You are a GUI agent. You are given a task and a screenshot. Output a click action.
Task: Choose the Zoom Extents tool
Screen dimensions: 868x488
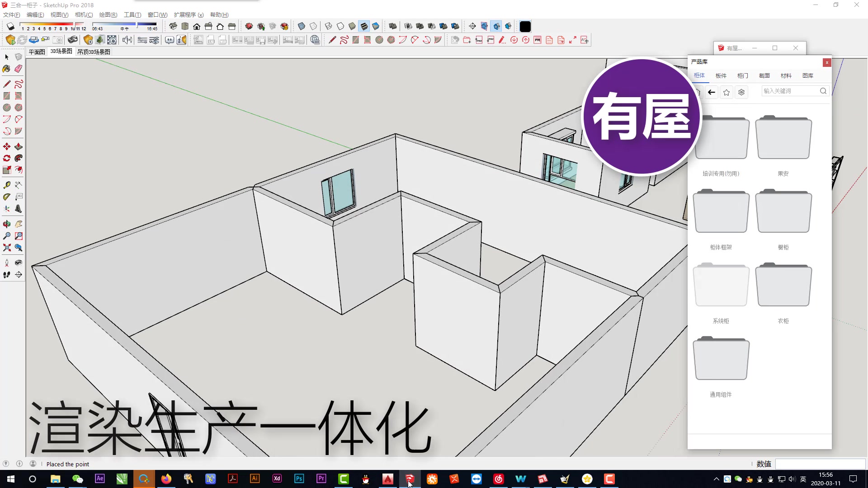(x=7, y=248)
